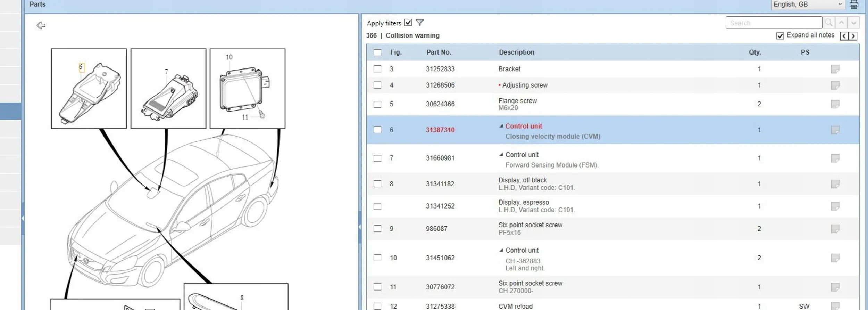Open the English, GB language dropdown
This screenshot has width=868, height=310.
pyautogui.click(x=809, y=5)
